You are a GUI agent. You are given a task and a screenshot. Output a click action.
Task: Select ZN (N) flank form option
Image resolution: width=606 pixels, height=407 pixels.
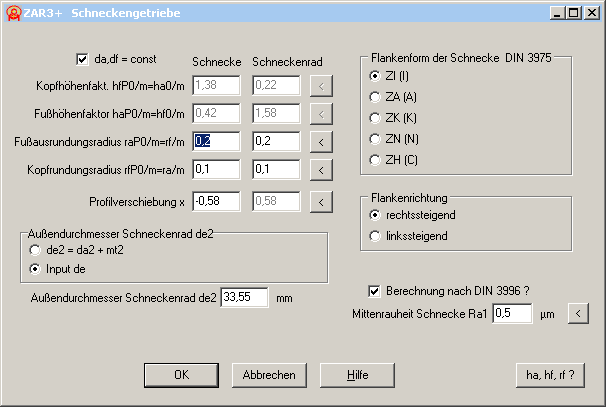click(x=376, y=138)
